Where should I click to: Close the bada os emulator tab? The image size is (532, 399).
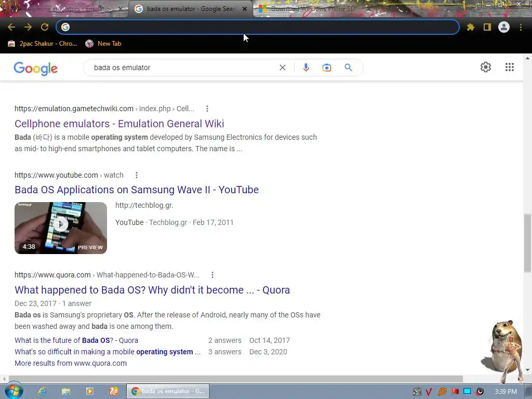point(244,9)
